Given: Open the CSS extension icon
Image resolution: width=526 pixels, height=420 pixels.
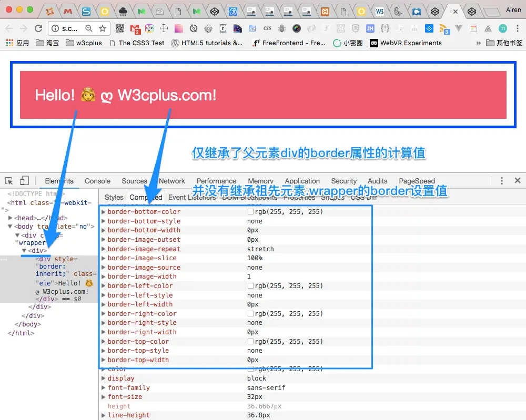Looking at the screenshot, I should [x=267, y=28].
